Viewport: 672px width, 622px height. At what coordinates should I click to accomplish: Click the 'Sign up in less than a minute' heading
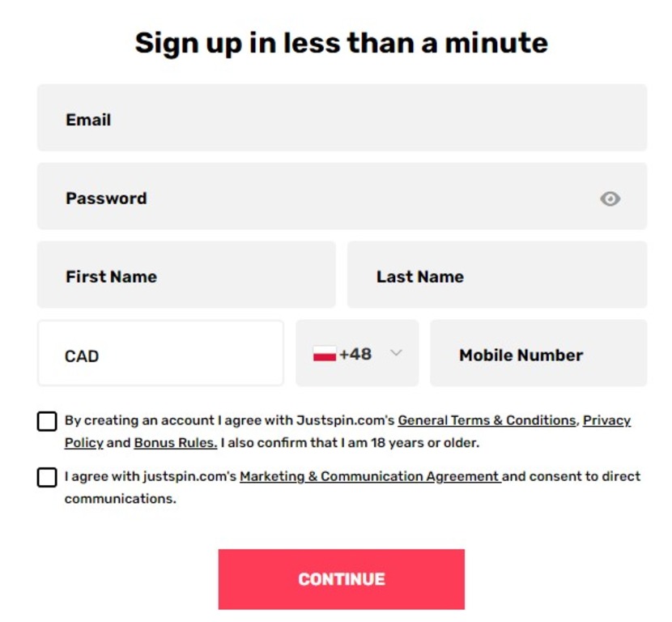342,44
